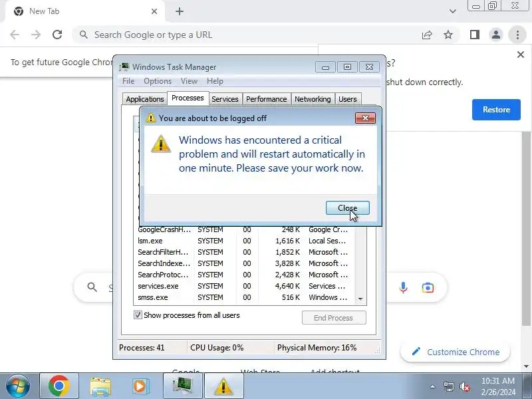Click the CPU Usage: 0% status entry

pyautogui.click(x=217, y=348)
